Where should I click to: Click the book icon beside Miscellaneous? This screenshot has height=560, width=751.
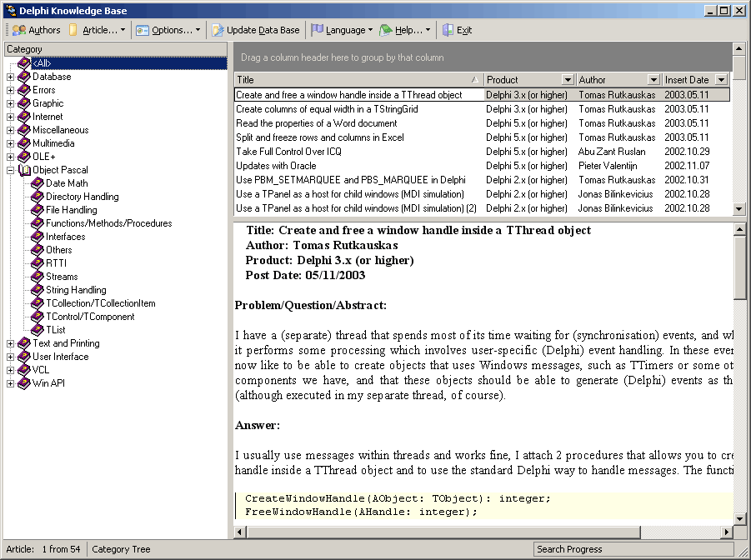[x=24, y=130]
